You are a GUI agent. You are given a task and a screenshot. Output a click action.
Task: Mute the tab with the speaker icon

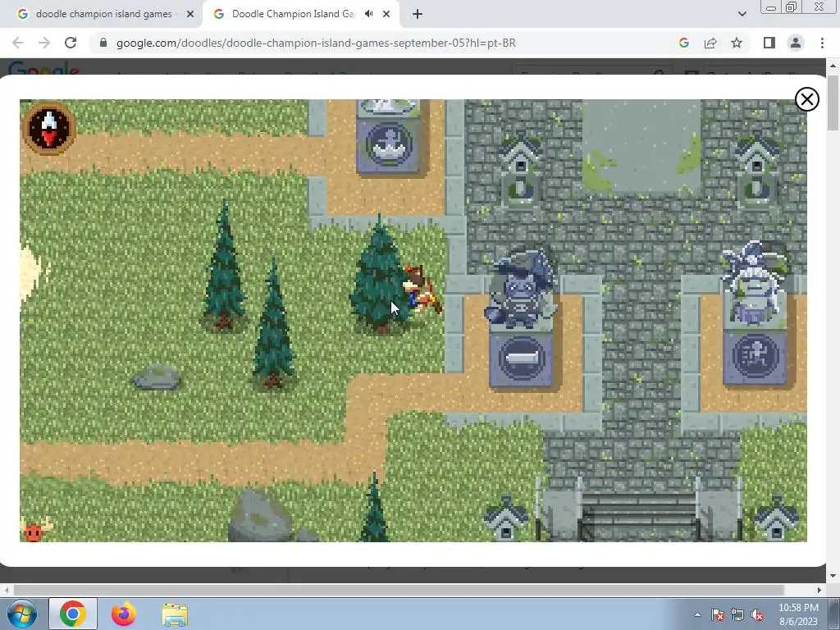[x=368, y=14]
